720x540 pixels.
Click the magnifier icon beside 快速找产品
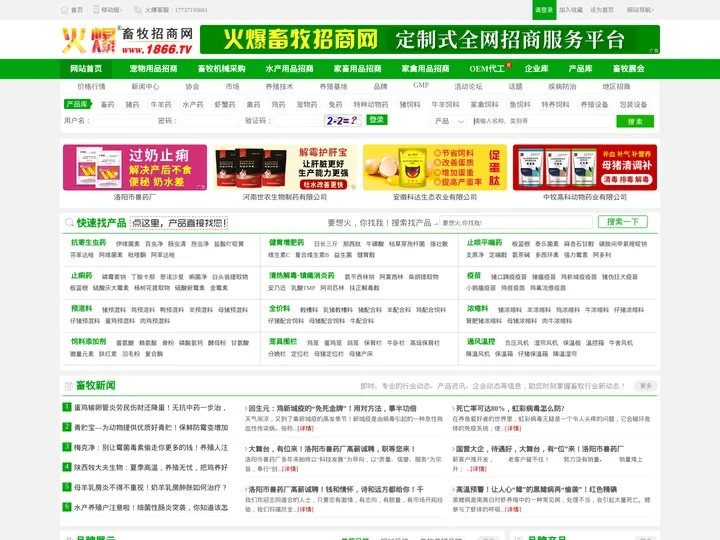tap(69, 223)
